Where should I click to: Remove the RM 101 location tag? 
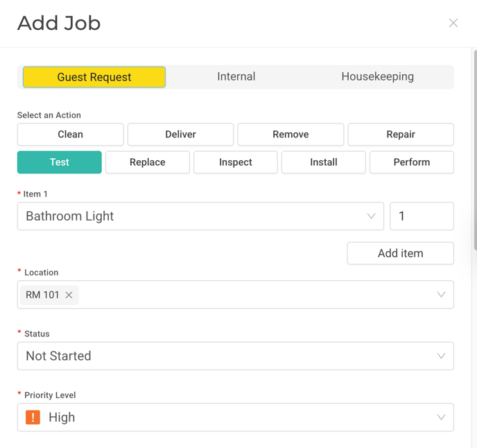tap(69, 295)
